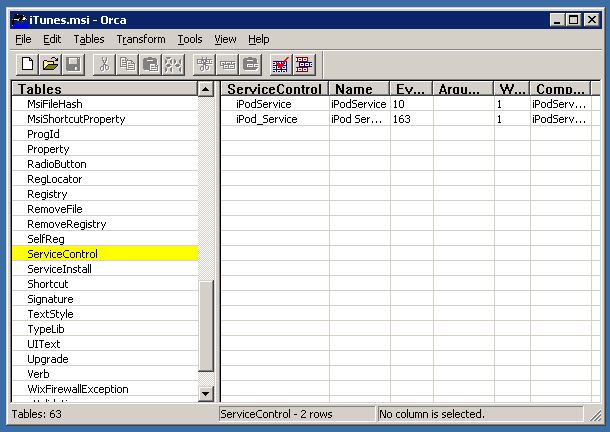Sort by the ServiceControl column header
This screenshot has width=610, height=432.
click(x=275, y=89)
